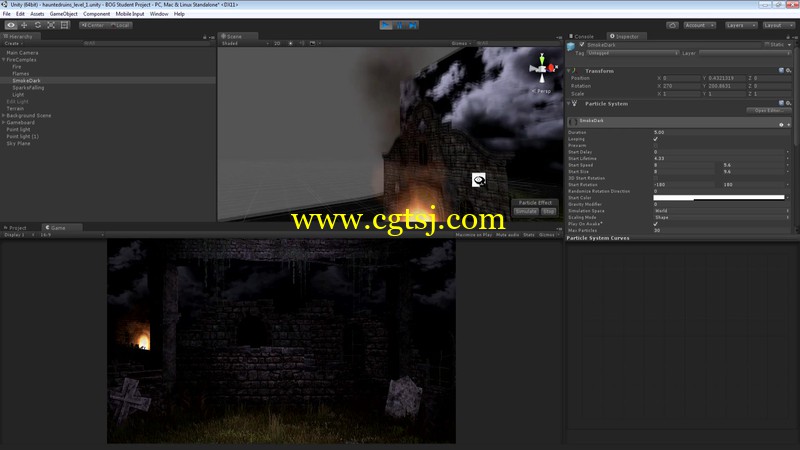
Task: Click the Open Editor button
Action: tap(768, 111)
